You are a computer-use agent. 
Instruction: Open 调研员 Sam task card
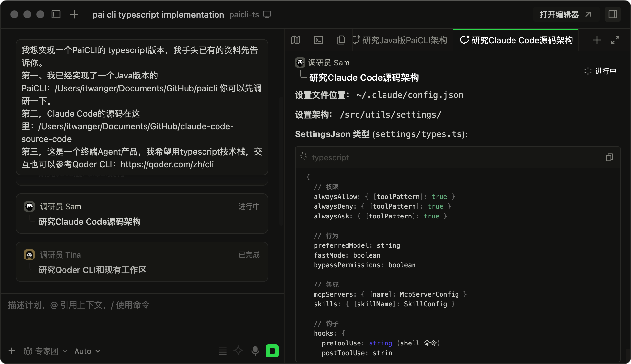142,214
